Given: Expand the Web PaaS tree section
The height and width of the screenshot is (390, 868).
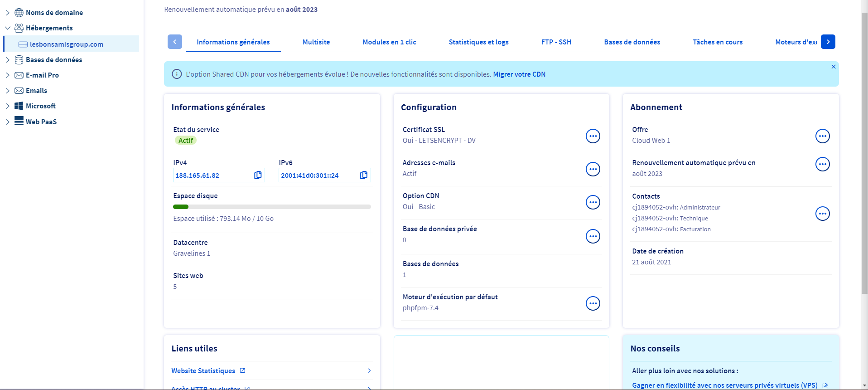Looking at the screenshot, I should [x=8, y=122].
